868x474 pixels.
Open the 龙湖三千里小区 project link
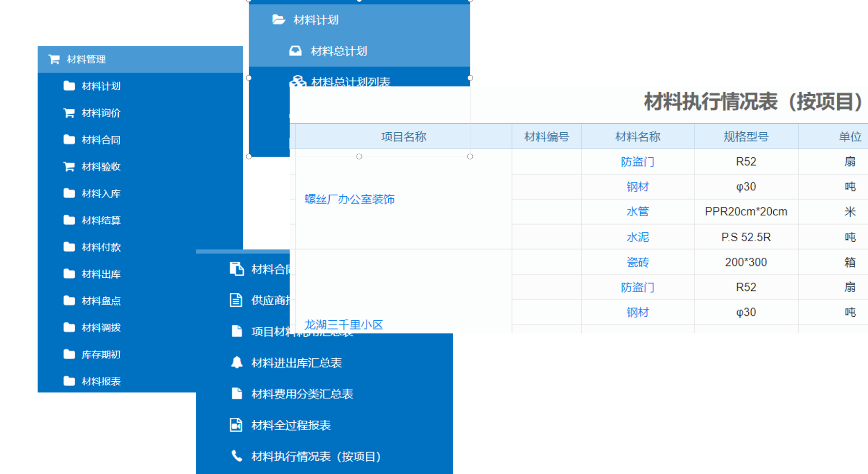point(343,325)
